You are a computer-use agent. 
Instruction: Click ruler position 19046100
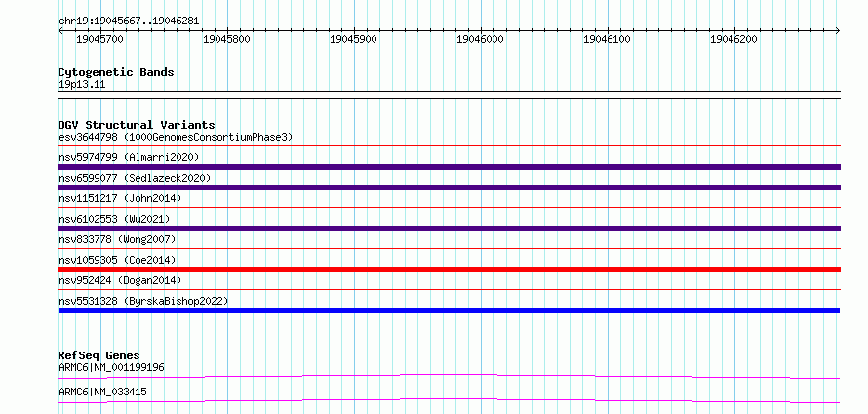tap(608, 39)
